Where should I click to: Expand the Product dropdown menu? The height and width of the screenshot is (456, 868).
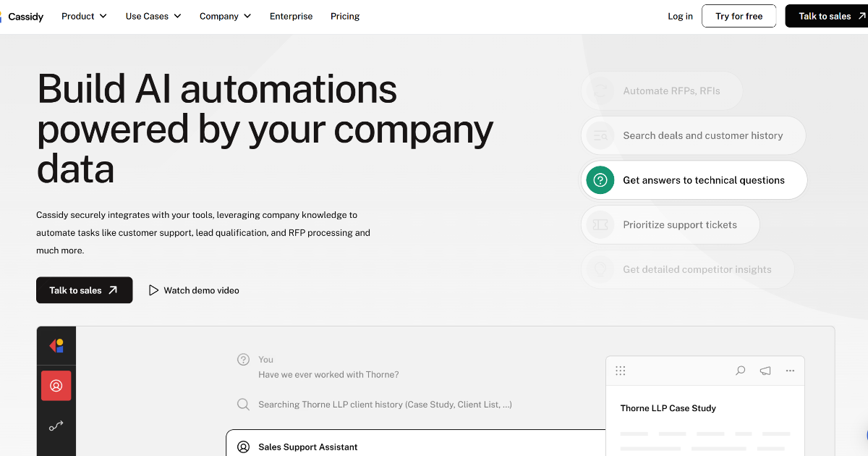pos(84,16)
